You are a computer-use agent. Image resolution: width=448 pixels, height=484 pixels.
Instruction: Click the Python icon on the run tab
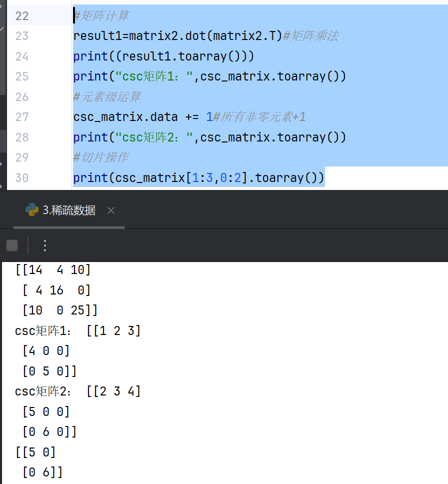tap(32, 210)
